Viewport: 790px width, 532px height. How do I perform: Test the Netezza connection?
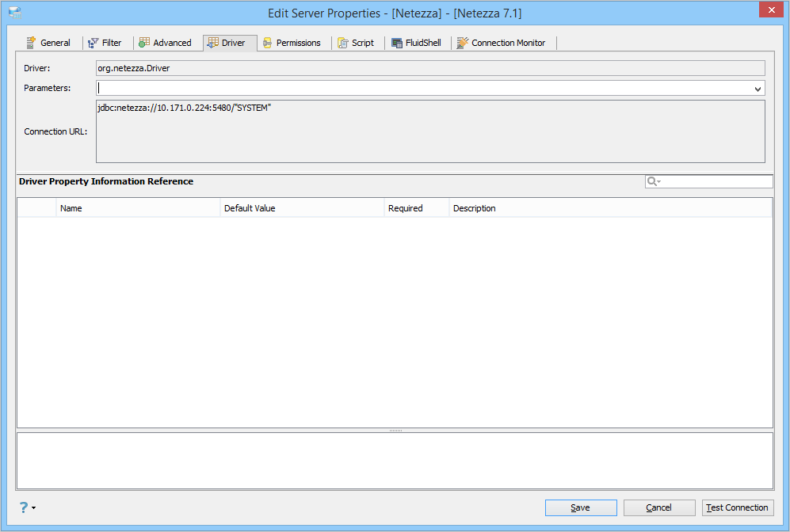pos(738,507)
